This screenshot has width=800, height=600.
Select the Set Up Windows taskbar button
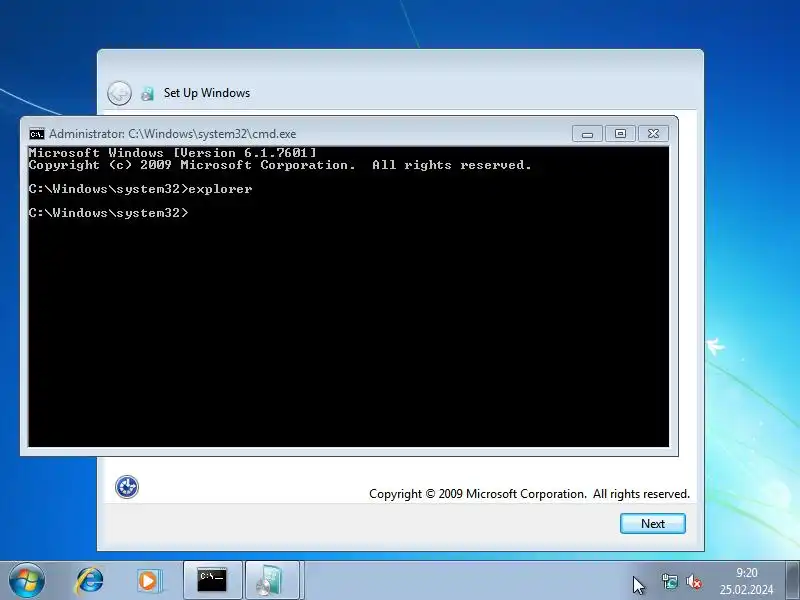point(272,581)
